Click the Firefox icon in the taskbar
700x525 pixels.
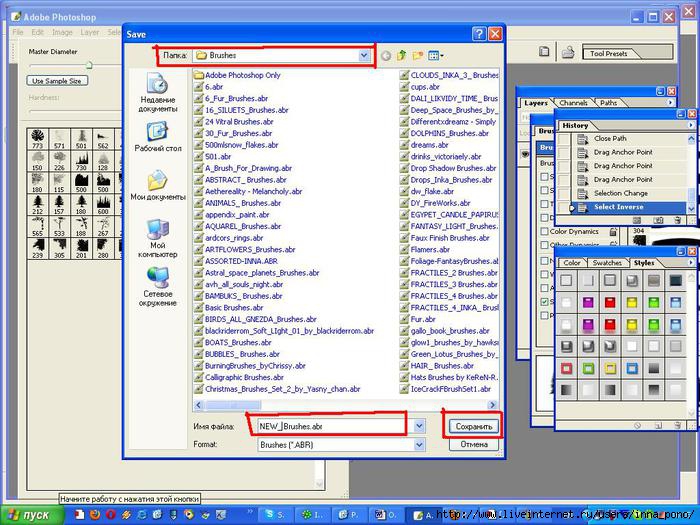(x=95, y=514)
